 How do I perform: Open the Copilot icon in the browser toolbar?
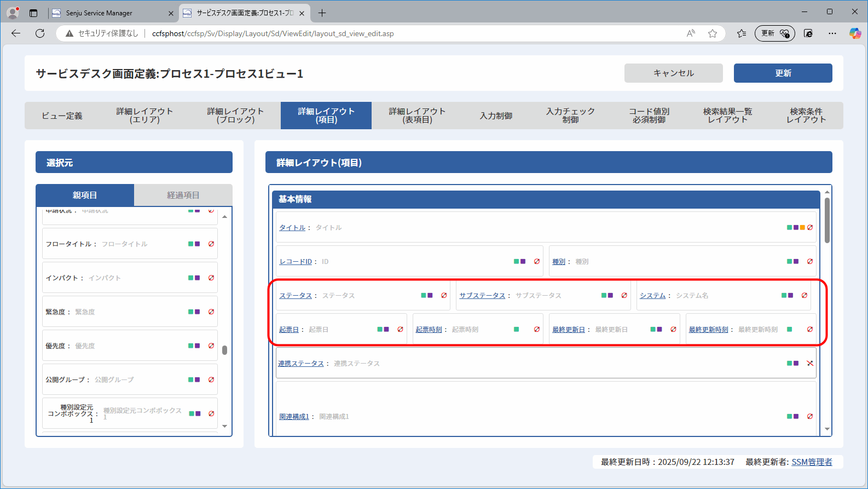point(855,33)
